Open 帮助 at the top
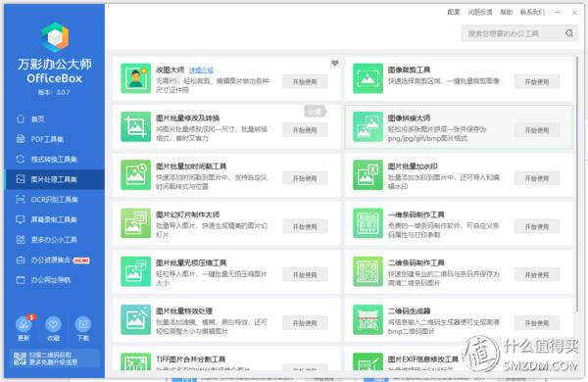Screen dimensions: 588x382 click(x=506, y=13)
